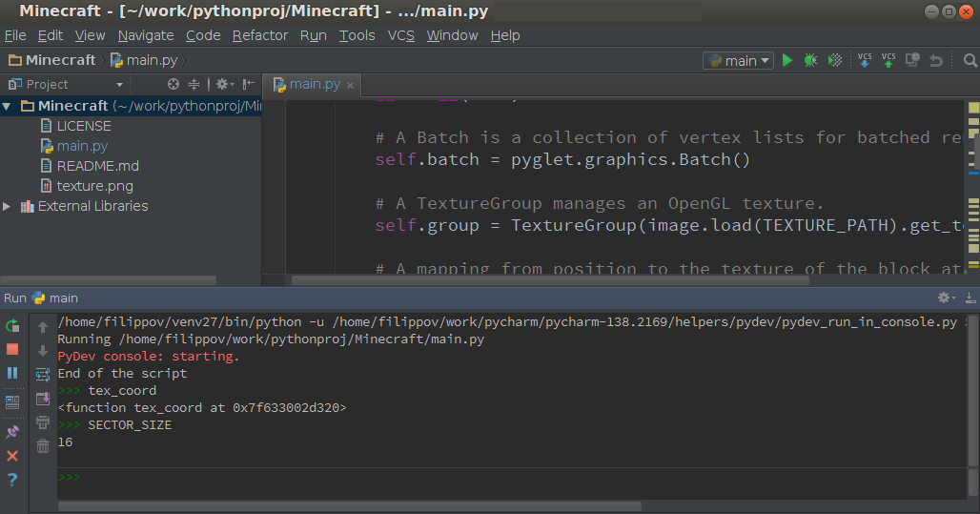Viewport: 980px width, 514px height.
Task: Open the Help menu
Action: [505, 35]
